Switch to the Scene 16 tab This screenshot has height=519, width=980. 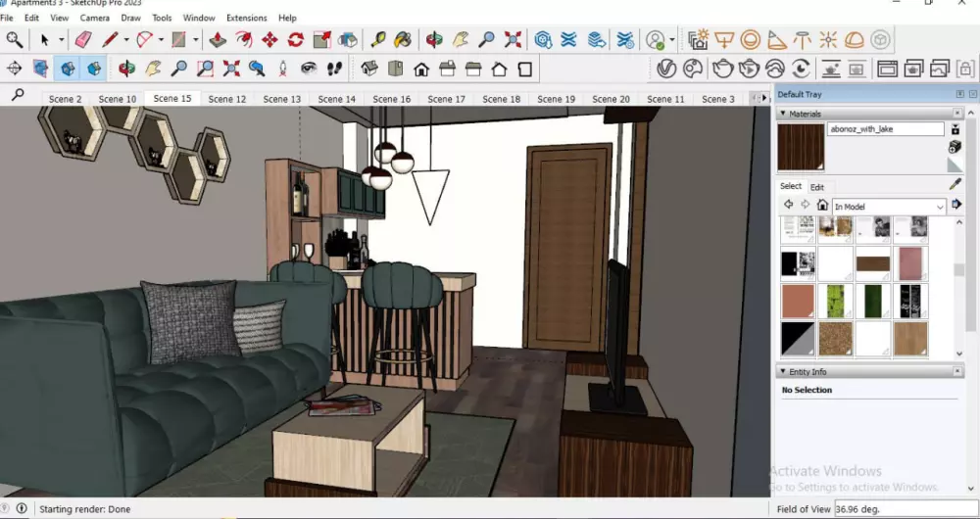[391, 99]
